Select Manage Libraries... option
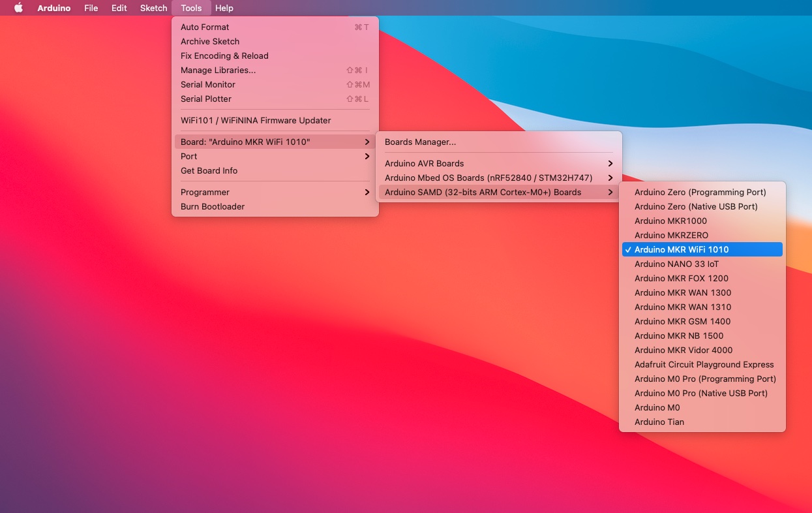Screen dimensions: 812x513 (218, 70)
